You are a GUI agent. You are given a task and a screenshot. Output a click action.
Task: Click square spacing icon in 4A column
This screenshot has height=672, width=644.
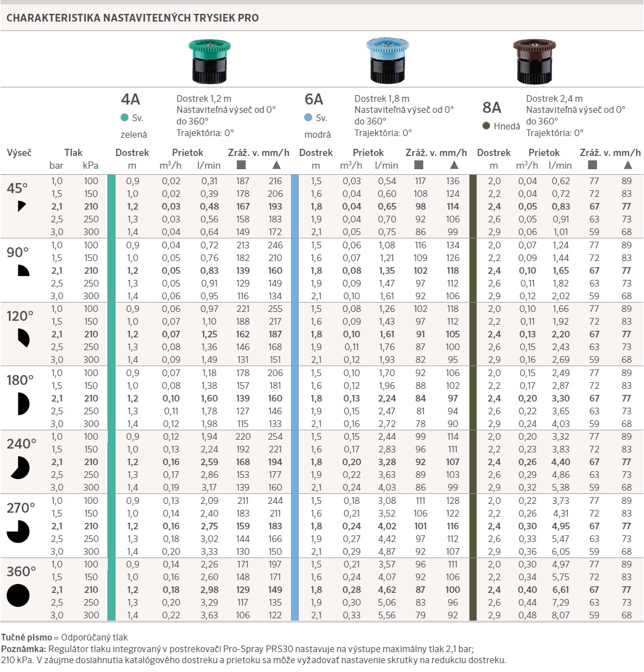241,165
